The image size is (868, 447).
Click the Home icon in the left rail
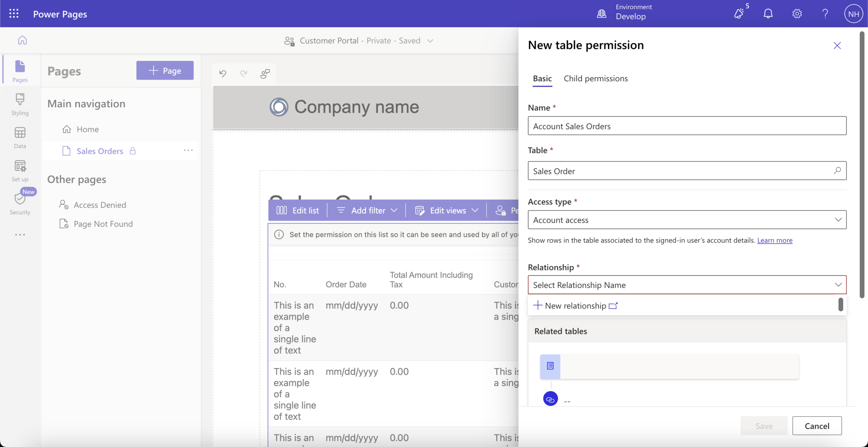click(22, 40)
